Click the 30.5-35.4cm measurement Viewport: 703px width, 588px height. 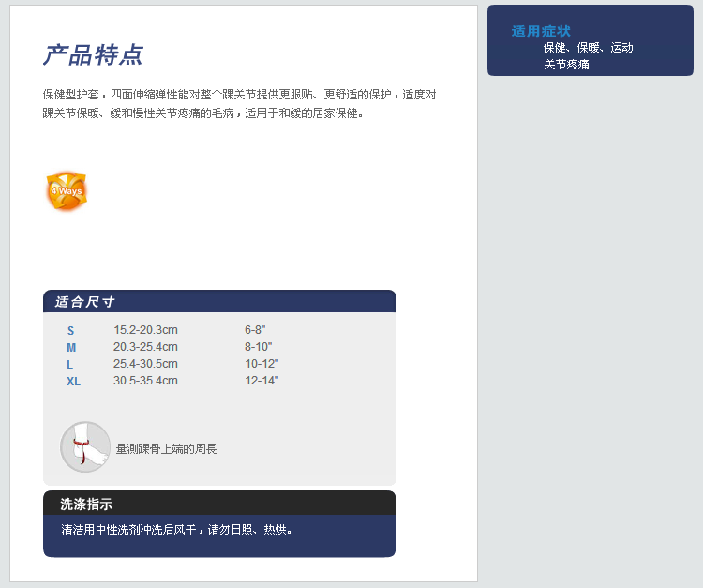click(x=145, y=381)
